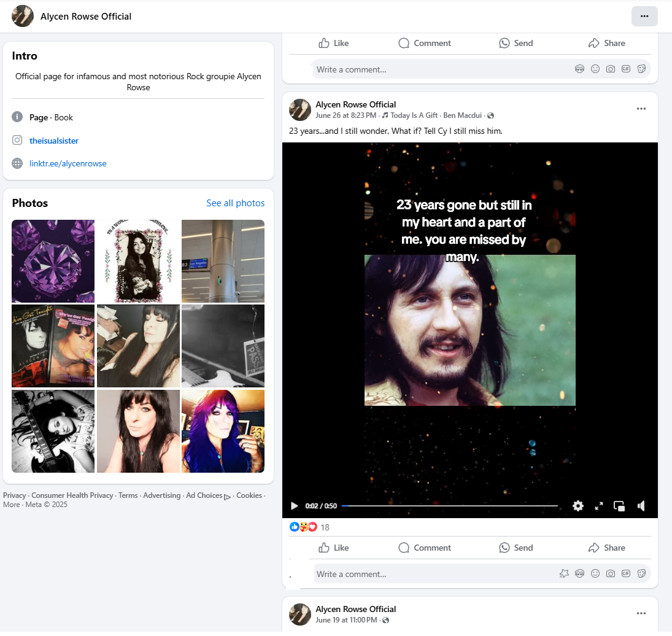Image resolution: width=672 pixels, height=636 pixels.
Task: Open Ad Choices footer link
Action: (208, 495)
